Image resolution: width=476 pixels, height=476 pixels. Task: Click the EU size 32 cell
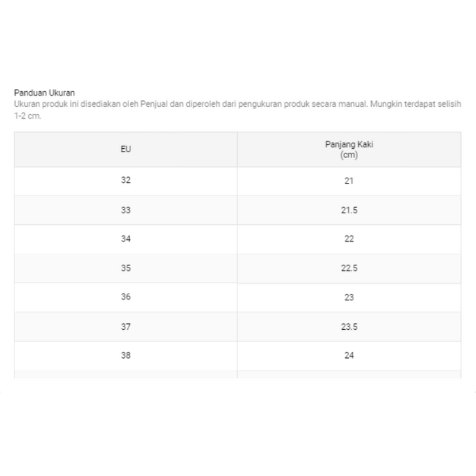coord(126,180)
